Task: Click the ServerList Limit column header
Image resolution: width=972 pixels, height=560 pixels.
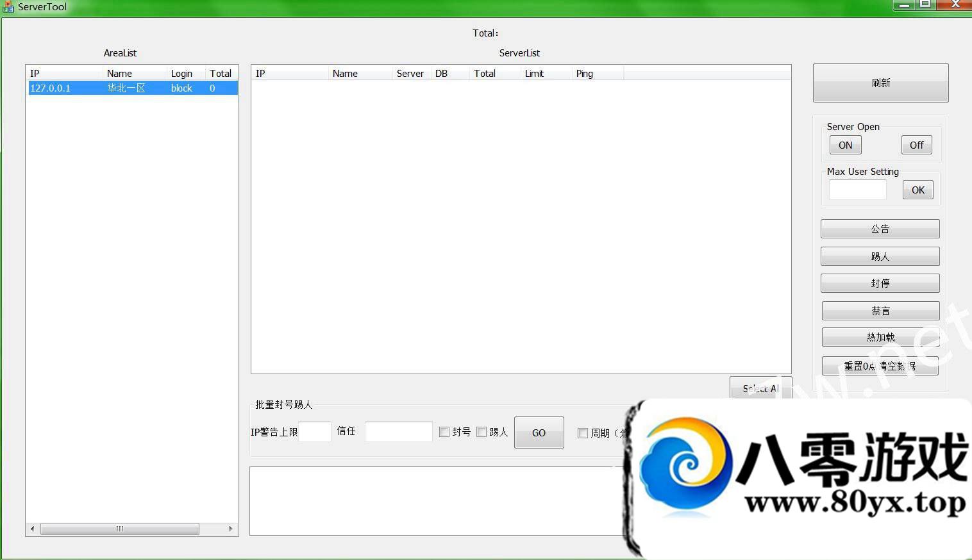Action: pyautogui.click(x=546, y=73)
